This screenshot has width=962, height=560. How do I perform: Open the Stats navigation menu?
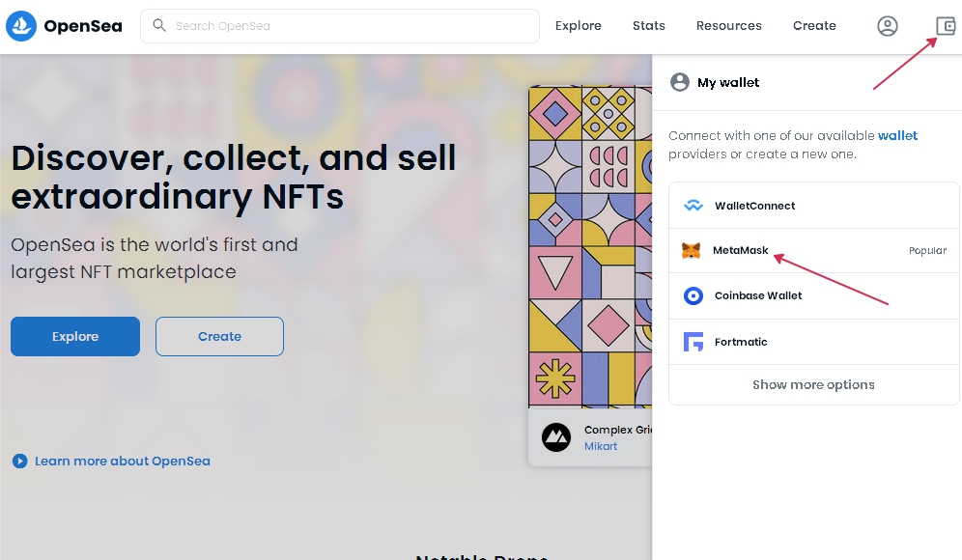pyautogui.click(x=648, y=26)
